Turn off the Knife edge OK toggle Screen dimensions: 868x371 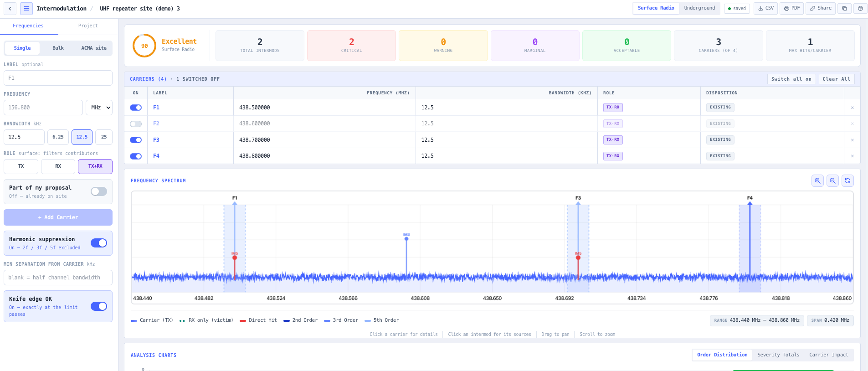[x=99, y=306]
